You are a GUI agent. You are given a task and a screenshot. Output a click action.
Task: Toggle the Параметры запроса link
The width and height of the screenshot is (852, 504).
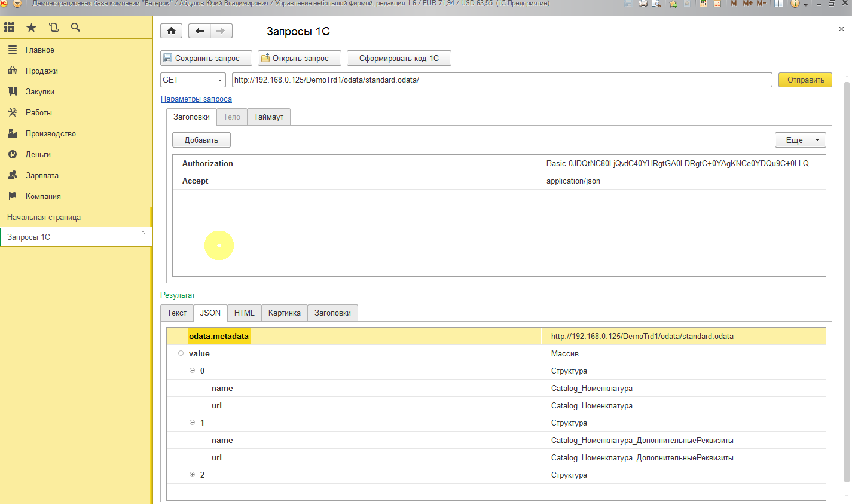196,99
